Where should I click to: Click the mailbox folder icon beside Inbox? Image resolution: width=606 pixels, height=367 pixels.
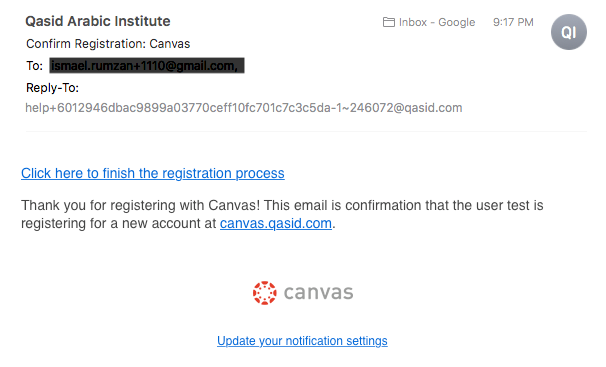(x=388, y=22)
